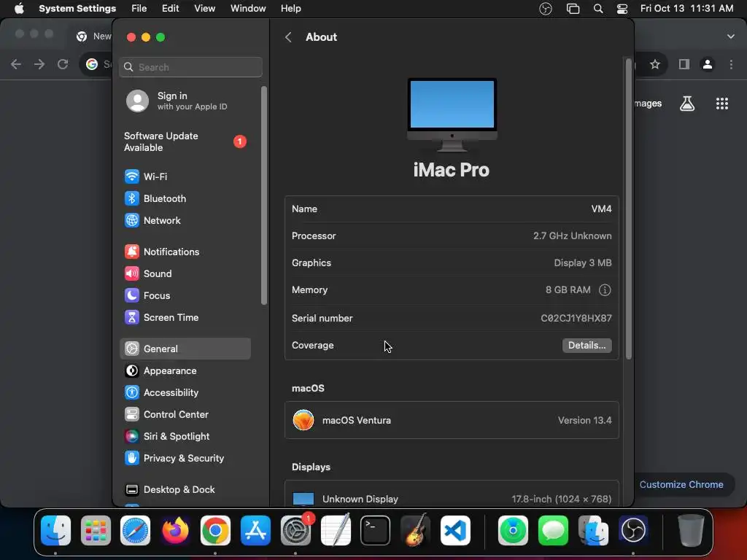The image size is (747, 560).
Task: Click the date and time in menu bar
Action: (686, 9)
